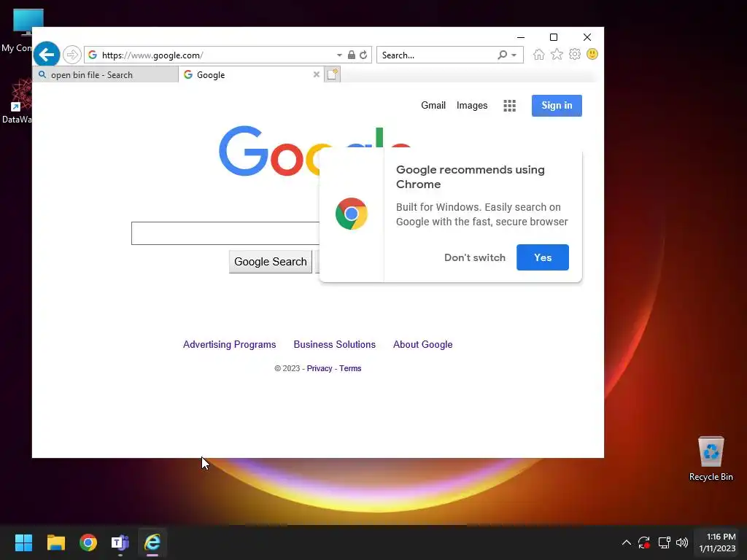Select the My Computer desktop icon

(x=16, y=31)
